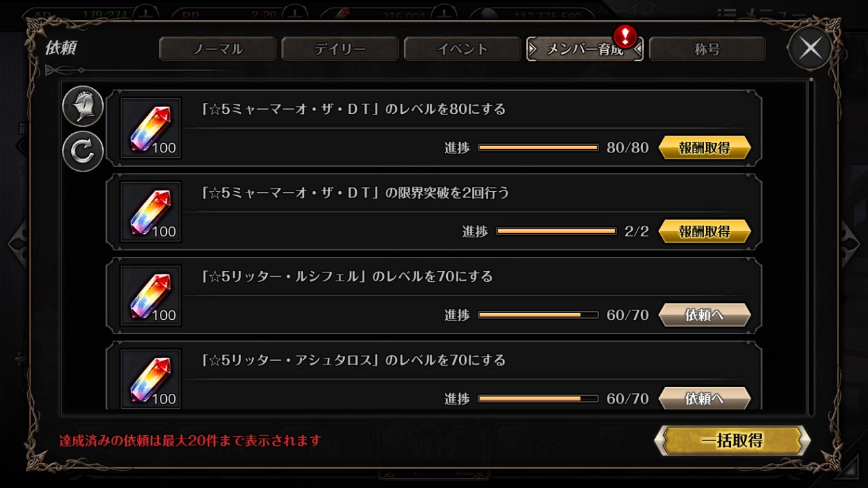Close the 依頼 dialog with X button

point(810,48)
